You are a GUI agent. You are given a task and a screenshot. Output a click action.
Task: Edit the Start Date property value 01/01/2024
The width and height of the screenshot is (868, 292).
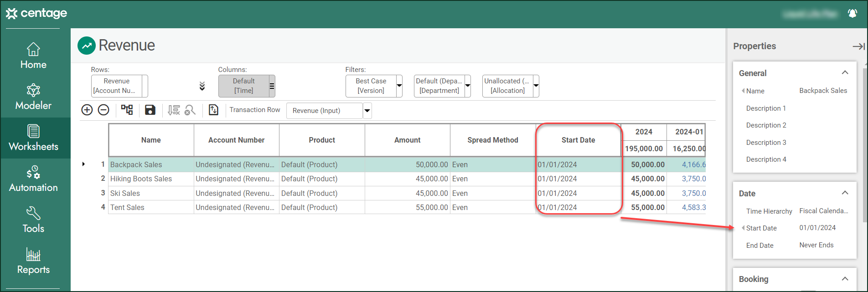coord(817,228)
